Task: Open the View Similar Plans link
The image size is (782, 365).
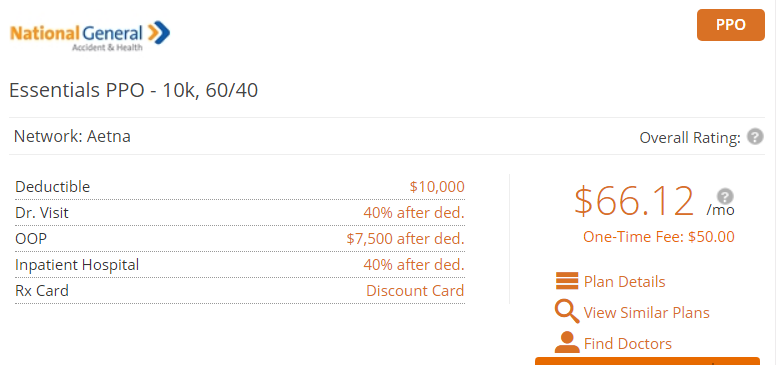Action: click(646, 313)
